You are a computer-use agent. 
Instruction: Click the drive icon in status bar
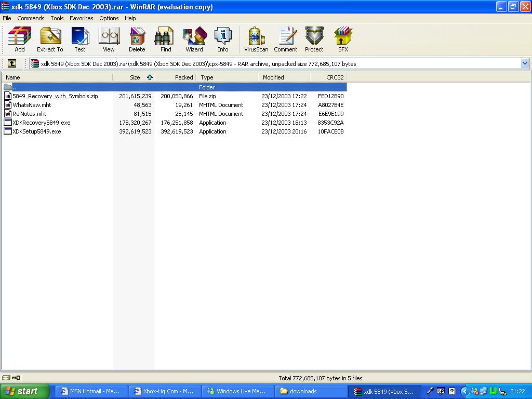6,378
